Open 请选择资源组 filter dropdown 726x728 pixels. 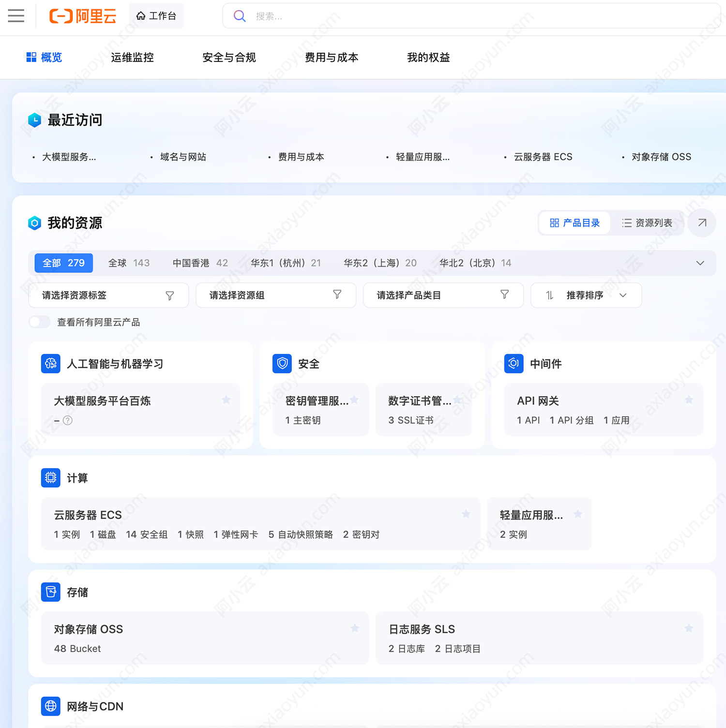pos(276,295)
